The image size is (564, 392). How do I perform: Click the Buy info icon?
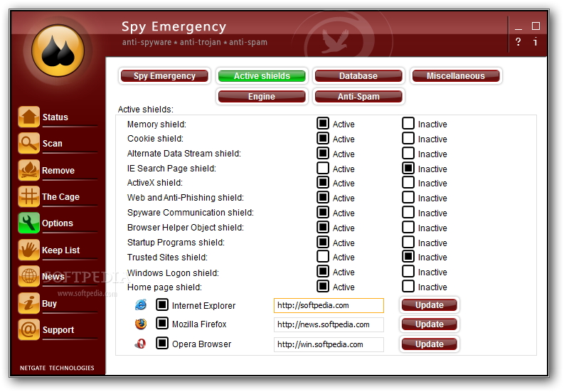pyautogui.click(x=28, y=303)
